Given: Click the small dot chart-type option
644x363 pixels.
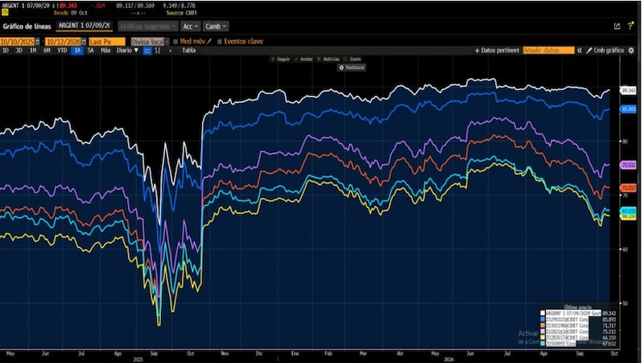Looking at the screenshot, I should 171,51.
